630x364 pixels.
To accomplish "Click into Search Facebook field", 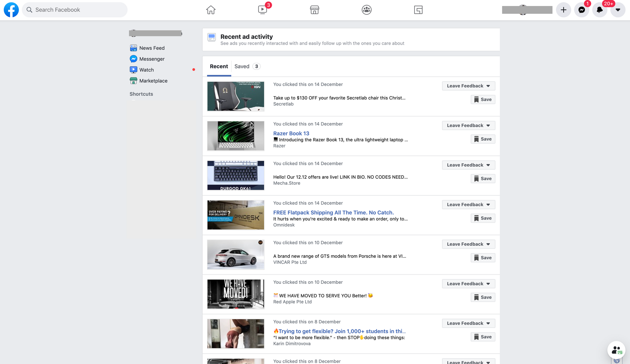I will pos(75,10).
